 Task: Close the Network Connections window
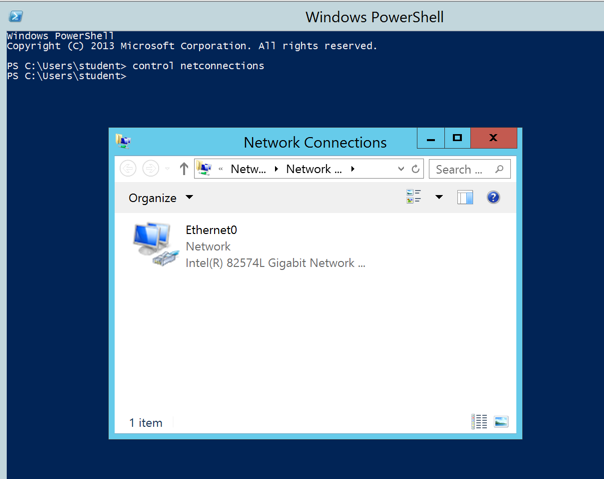coord(493,138)
